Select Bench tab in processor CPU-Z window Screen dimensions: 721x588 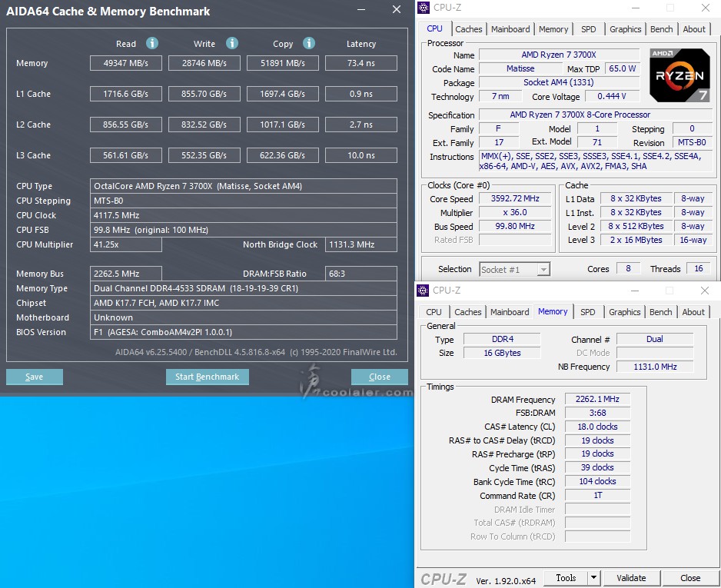tap(661, 29)
